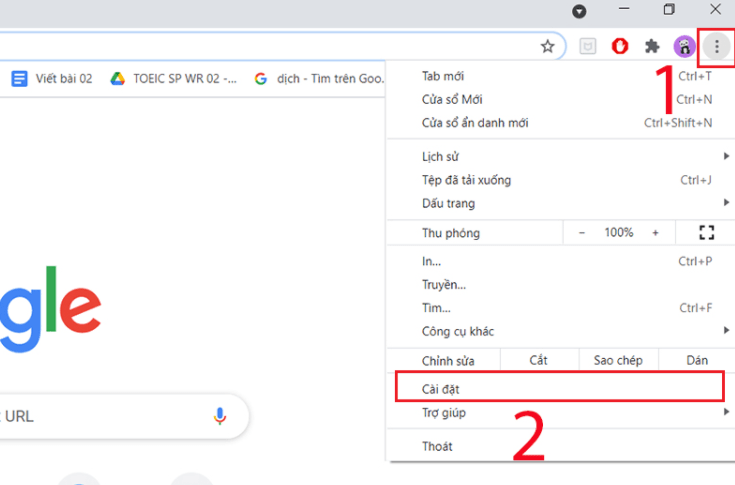Viewport: 735px width, 485px height.
Task: Expand the Dấu trang submenu
Action: pyautogui.click(x=561, y=203)
